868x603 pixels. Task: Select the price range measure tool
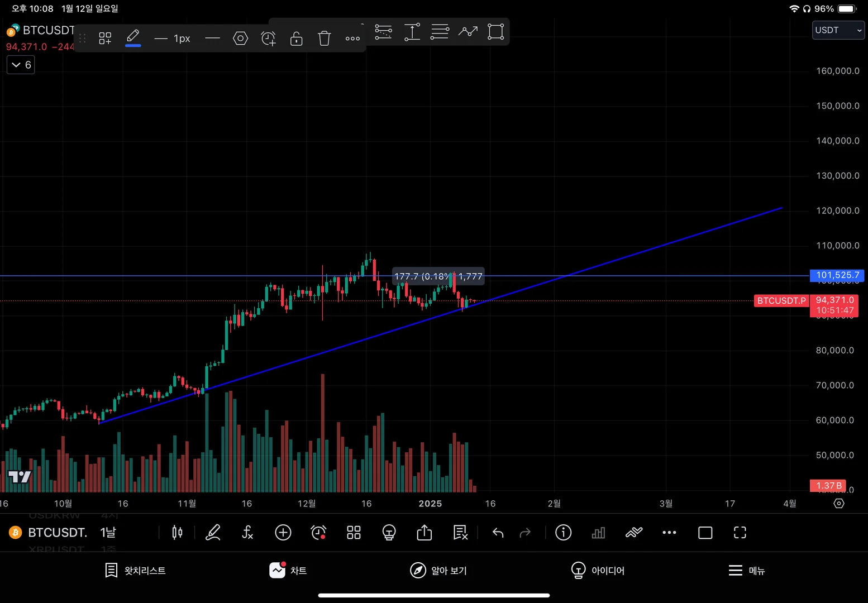tap(412, 31)
